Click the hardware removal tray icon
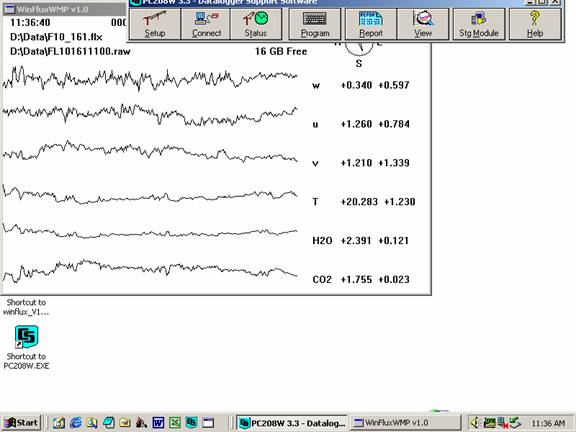576x432 pixels. point(515,423)
